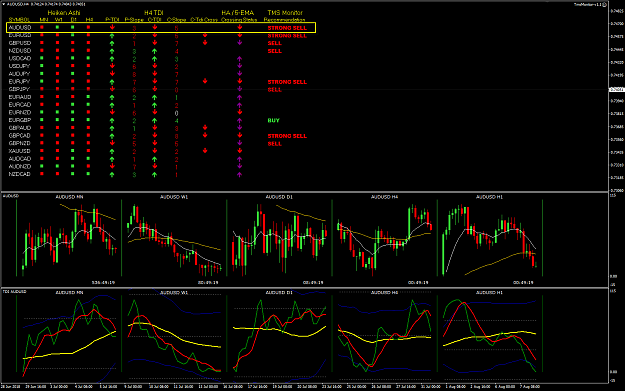Click the EURNZD H4 red Heiken Ashi square
Viewport: 625px width, 391px height.
[88, 112]
